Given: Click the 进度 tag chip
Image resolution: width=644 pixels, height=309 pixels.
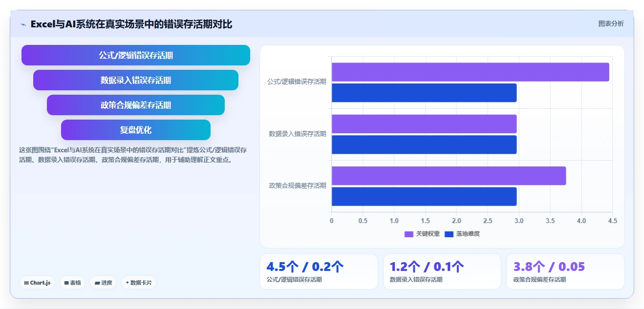Looking at the screenshot, I should coord(103,283).
